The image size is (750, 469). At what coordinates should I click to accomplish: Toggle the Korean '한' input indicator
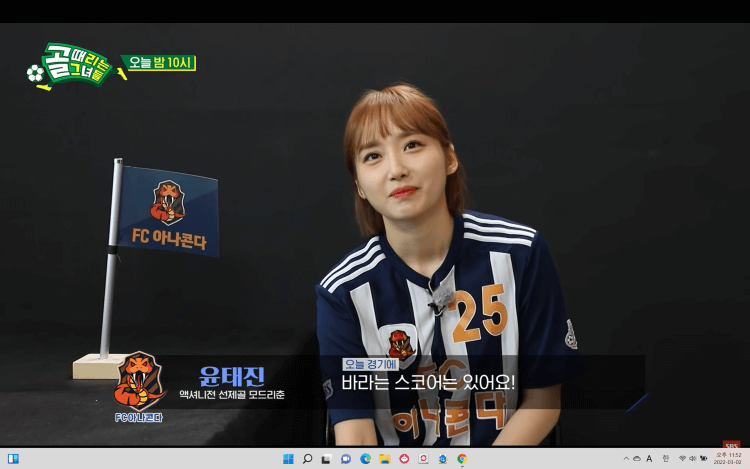tap(665, 458)
